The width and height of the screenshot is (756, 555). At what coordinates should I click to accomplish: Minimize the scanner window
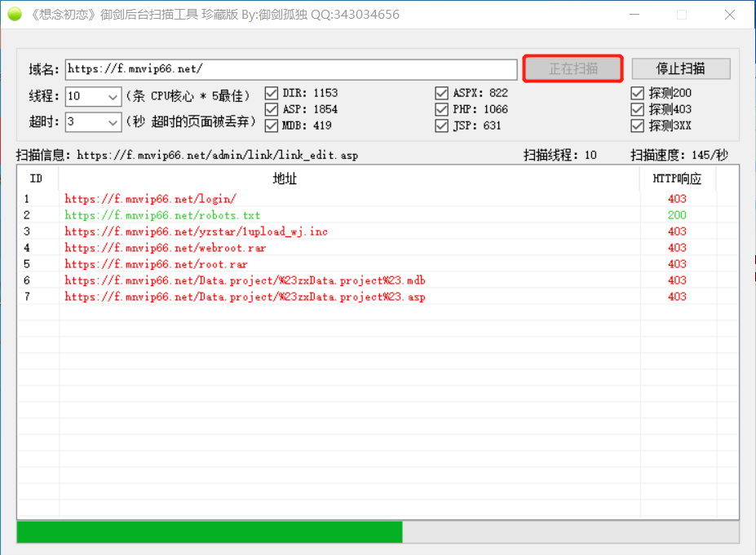[634, 15]
